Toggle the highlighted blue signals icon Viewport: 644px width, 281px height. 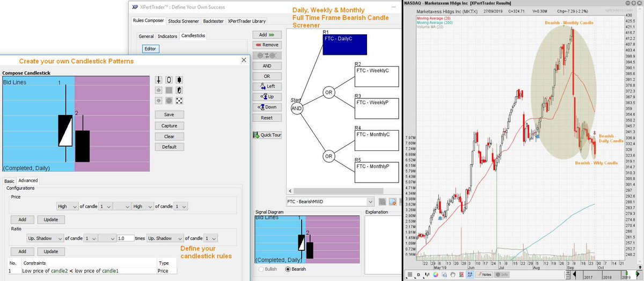pyautogui.click(x=470, y=275)
